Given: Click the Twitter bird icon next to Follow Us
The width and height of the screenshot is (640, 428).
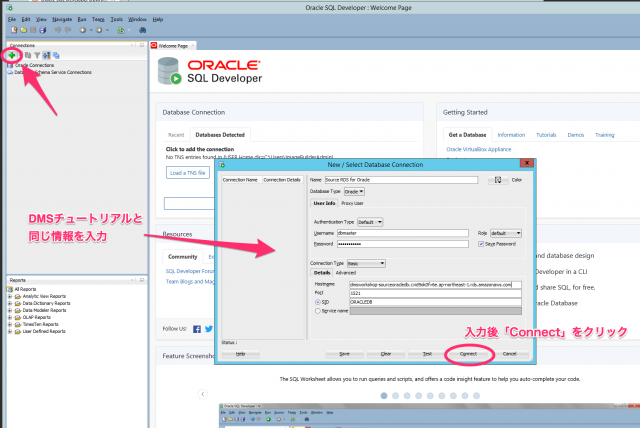Looking at the screenshot, I should click(x=209, y=329).
